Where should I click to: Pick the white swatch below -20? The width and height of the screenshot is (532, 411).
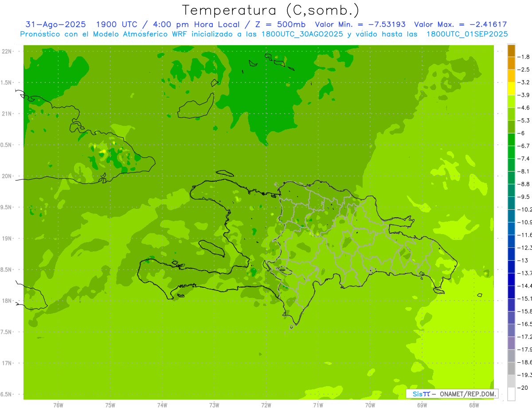coord(511,394)
